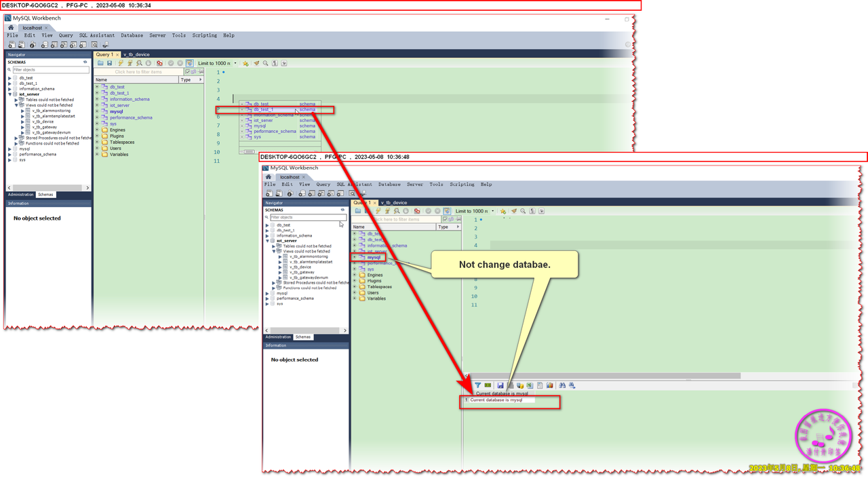Click the Name column header in the upper window

tap(136, 79)
